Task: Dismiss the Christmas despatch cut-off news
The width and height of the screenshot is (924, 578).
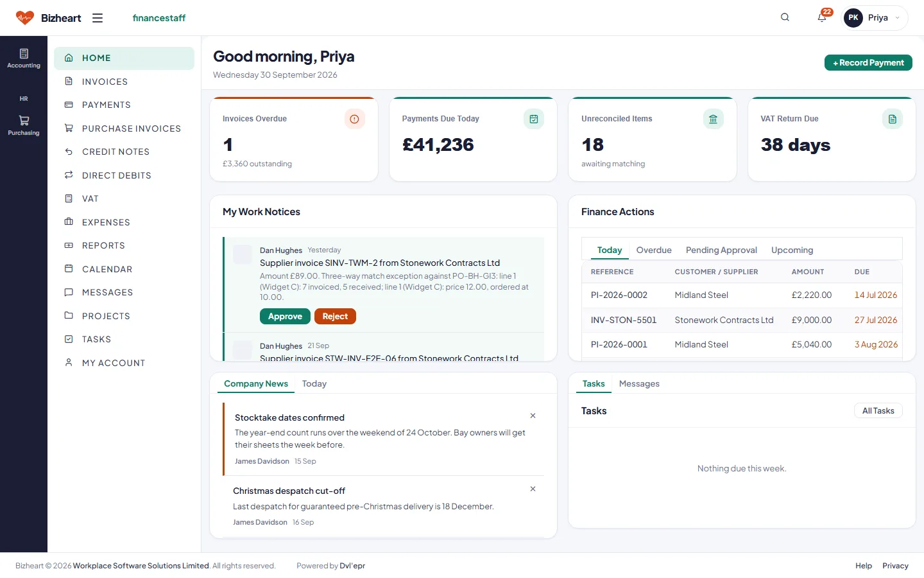Action: coord(533,489)
